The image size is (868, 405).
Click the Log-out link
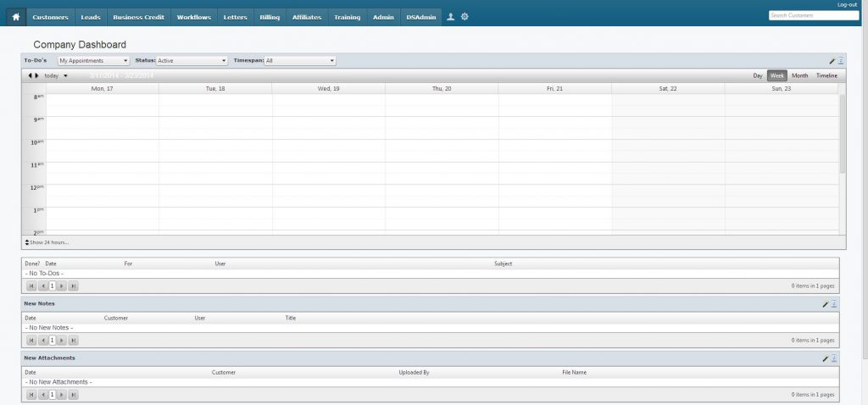(847, 5)
